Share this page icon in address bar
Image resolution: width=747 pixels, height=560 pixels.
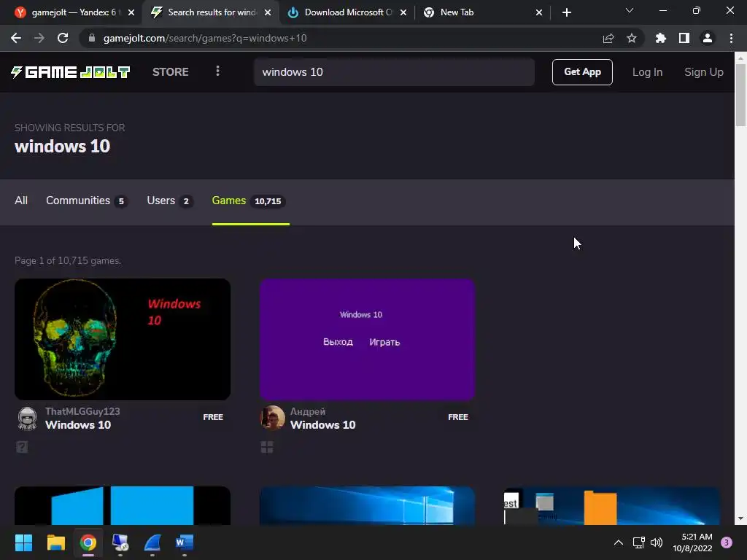pos(608,38)
